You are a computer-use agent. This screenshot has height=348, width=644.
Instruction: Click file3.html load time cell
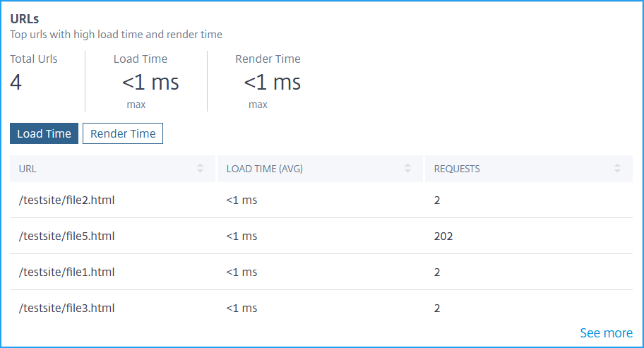tap(241, 308)
